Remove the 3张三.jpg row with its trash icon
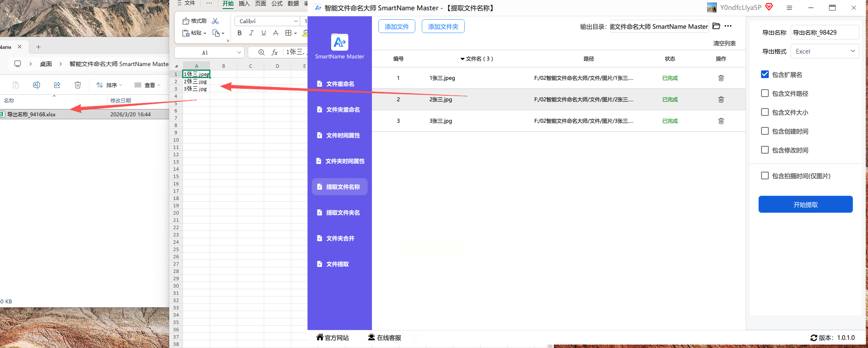The image size is (868, 348). pos(721,121)
